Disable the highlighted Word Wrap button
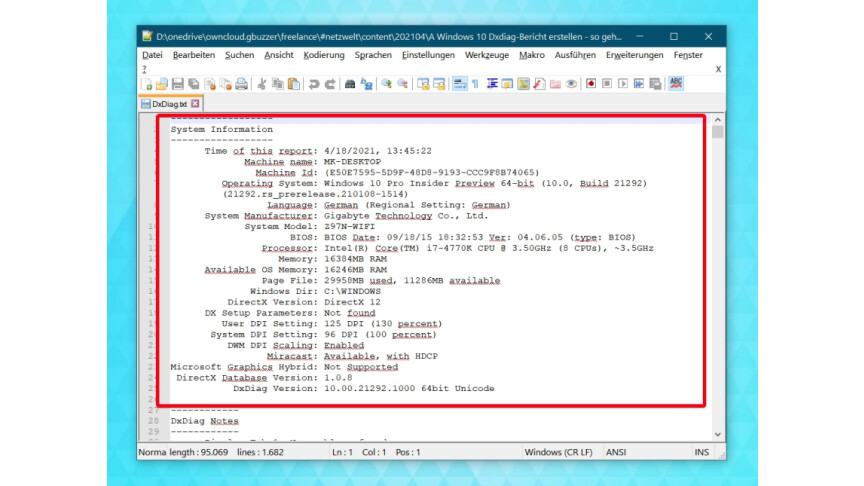Viewport: 864px width, 486px height. (x=460, y=84)
